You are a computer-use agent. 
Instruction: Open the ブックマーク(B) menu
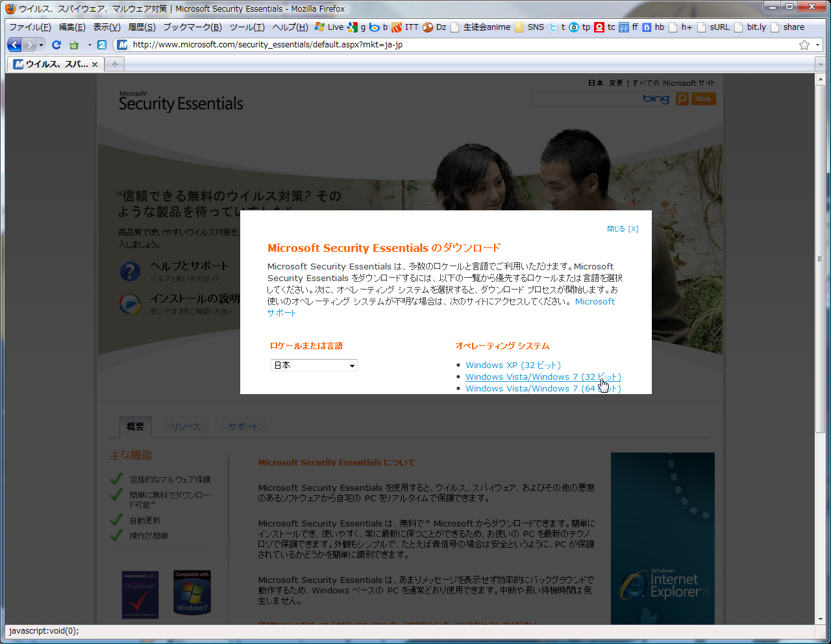tap(192, 27)
